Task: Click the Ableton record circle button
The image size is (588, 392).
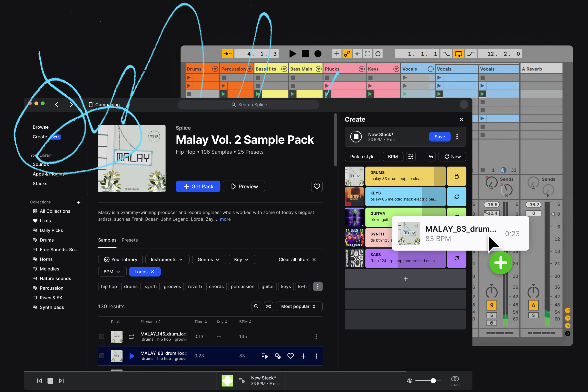Action: point(318,54)
